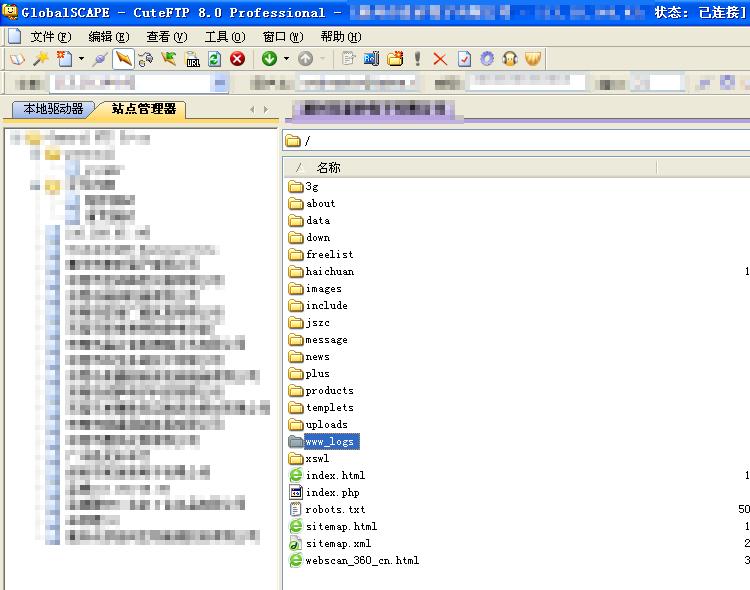
Task: Sort files by the 名称 column header
Action: tap(328, 168)
